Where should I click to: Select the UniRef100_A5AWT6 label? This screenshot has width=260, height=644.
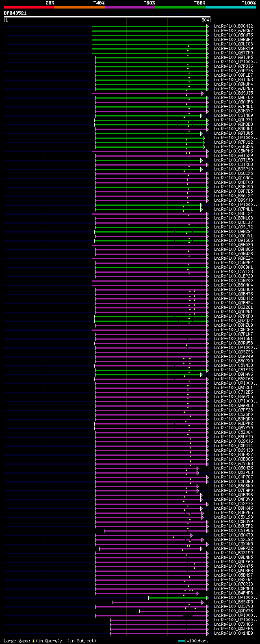click(233, 35)
